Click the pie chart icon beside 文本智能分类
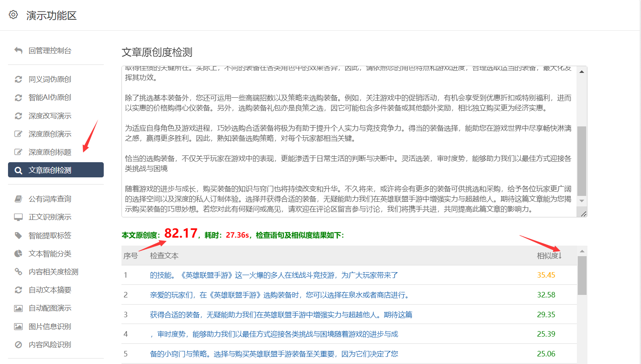Screen dimensions: 641x364 click(x=18, y=254)
